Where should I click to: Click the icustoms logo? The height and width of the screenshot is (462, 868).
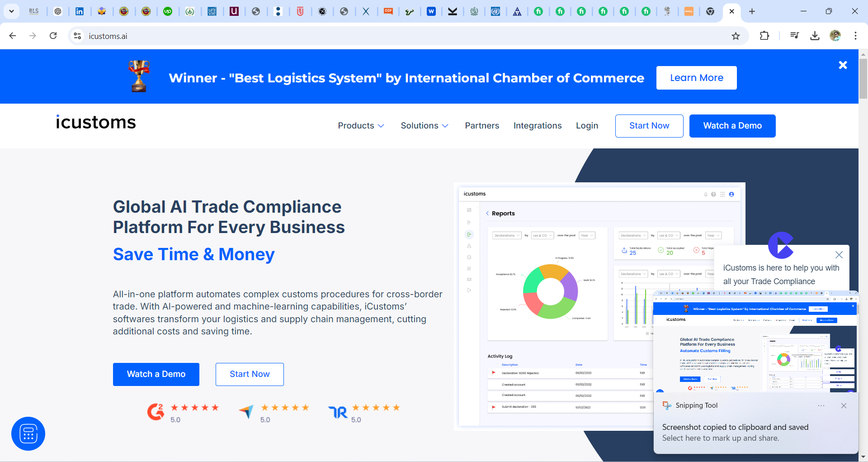pyautogui.click(x=95, y=122)
